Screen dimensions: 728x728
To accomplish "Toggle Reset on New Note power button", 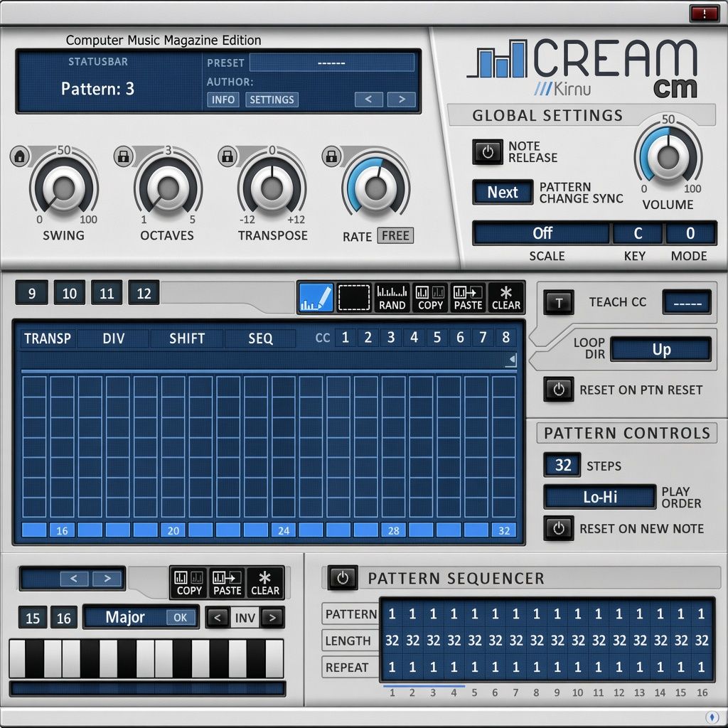I will pyautogui.click(x=559, y=528).
